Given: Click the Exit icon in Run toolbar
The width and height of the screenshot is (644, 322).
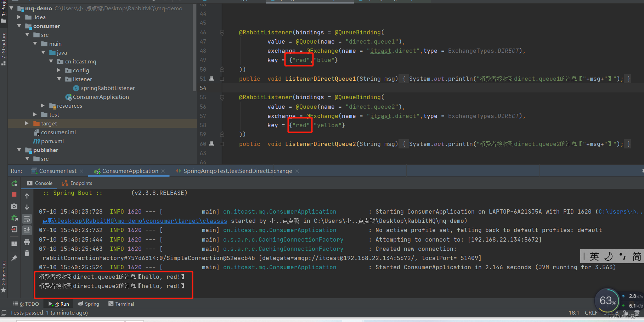Looking at the screenshot, I should click(x=14, y=229).
